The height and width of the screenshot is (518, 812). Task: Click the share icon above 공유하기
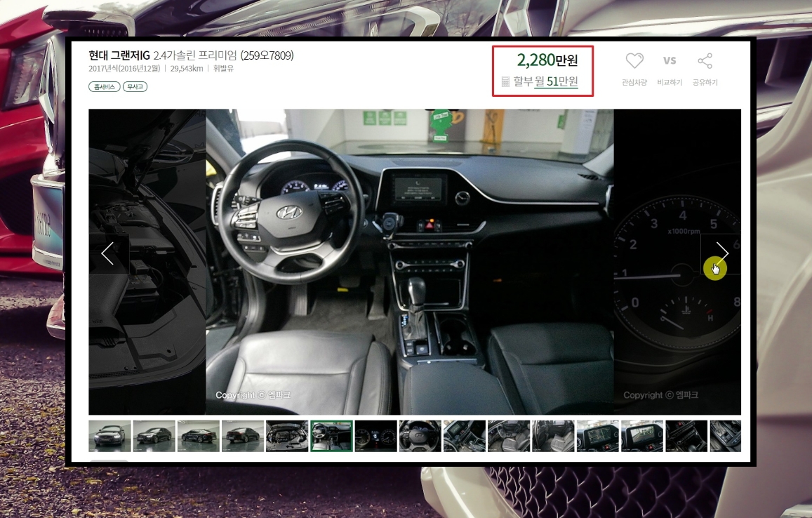705,60
